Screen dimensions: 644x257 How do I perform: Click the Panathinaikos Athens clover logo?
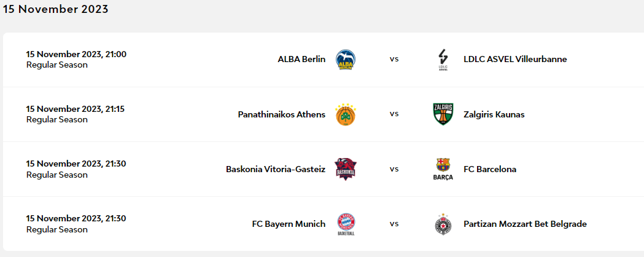click(x=346, y=114)
